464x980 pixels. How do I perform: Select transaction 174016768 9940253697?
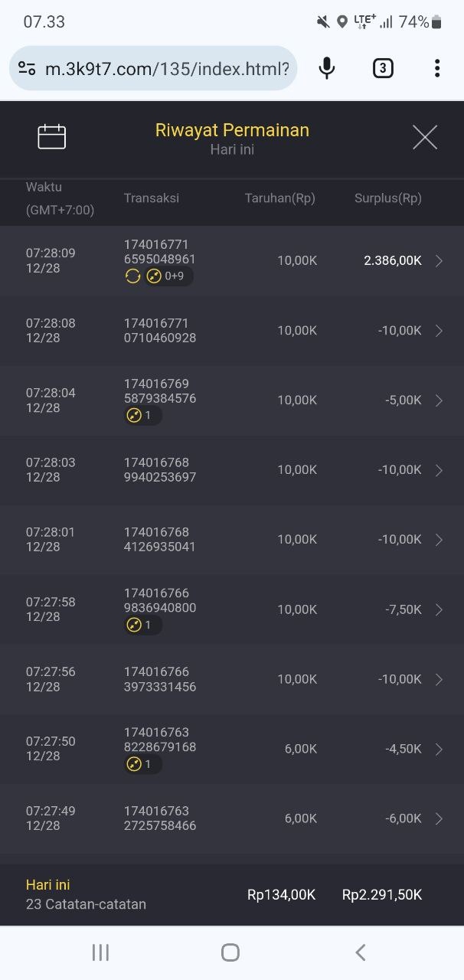point(160,470)
